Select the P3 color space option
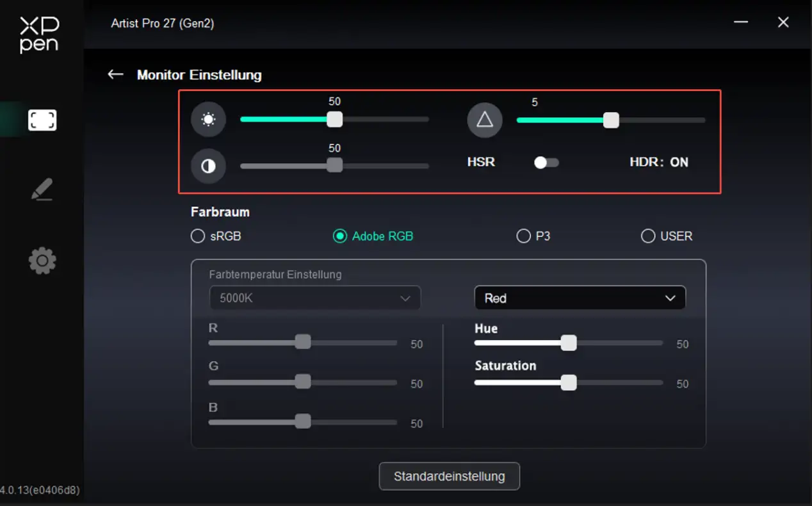Image resolution: width=812 pixels, height=506 pixels. [523, 236]
